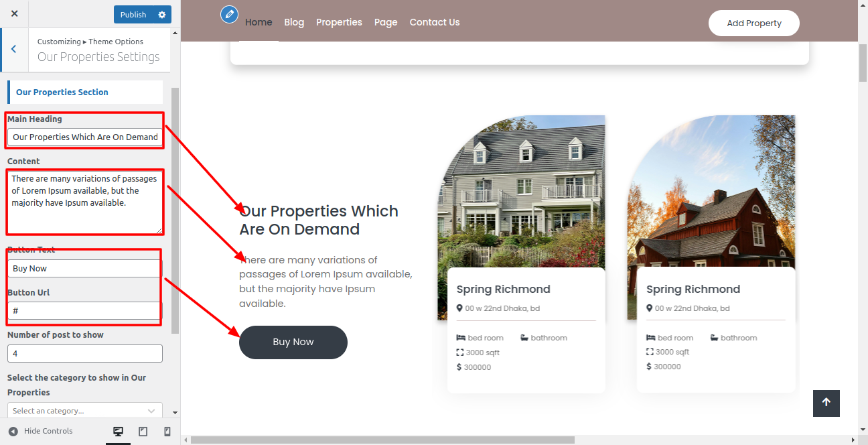868x445 pixels.
Task: Open the Properties menu item
Action: pyautogui.click(x=339, y=22)
